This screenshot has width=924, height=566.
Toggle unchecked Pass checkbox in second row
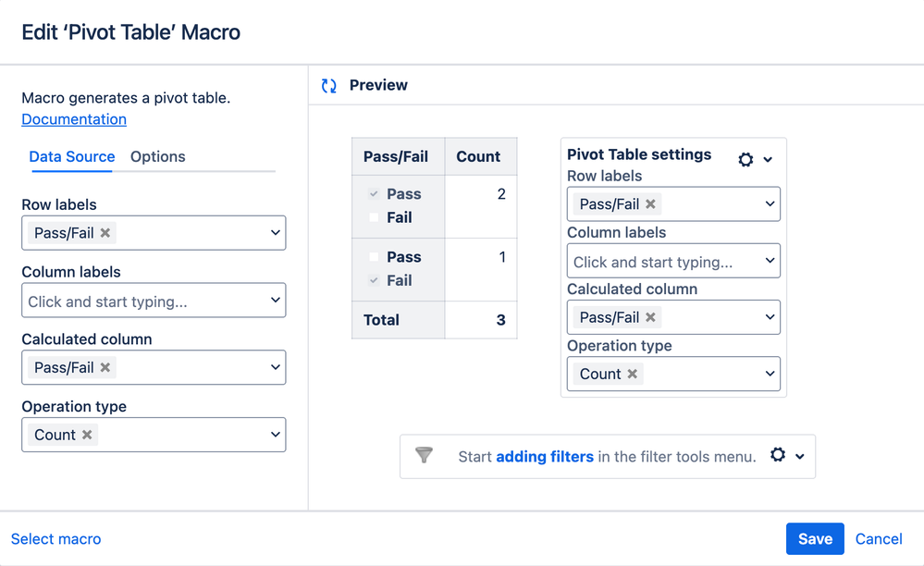(x=374, y=257)
